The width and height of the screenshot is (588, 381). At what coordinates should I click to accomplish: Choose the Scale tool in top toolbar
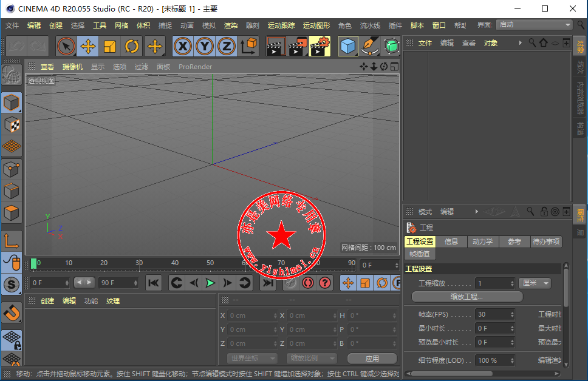pyautogui.click(x=109, y=47)
